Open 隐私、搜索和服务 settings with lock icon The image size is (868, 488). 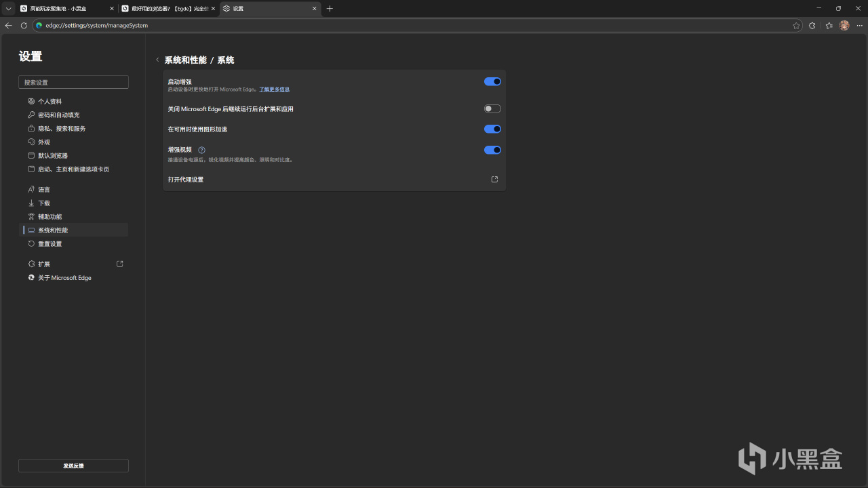tap(73, 129)
